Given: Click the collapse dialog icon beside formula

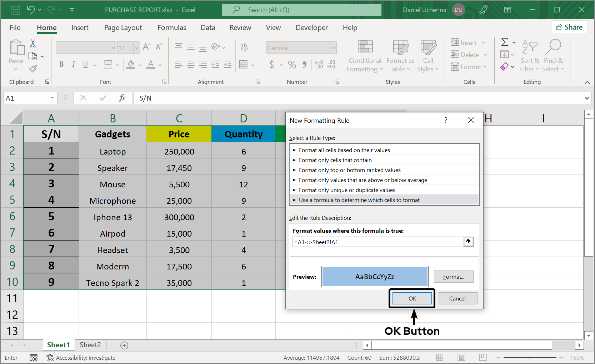Looking at the screenshot, I should click(468, 242).
